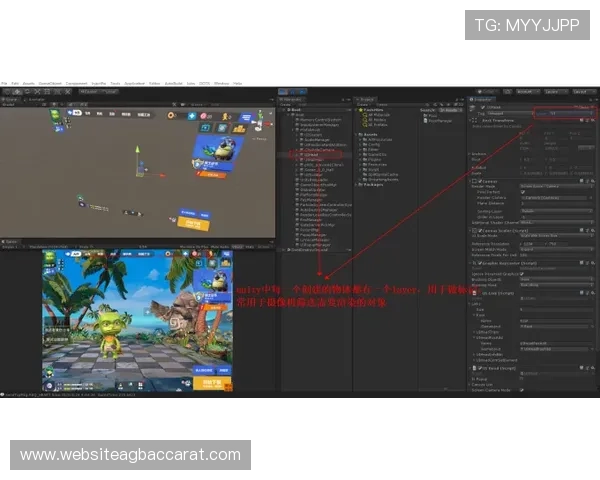Viewport: 600px width, 480px height.
Task: Open Canvas Scaler help reference icon
Action: pos(582,230)
